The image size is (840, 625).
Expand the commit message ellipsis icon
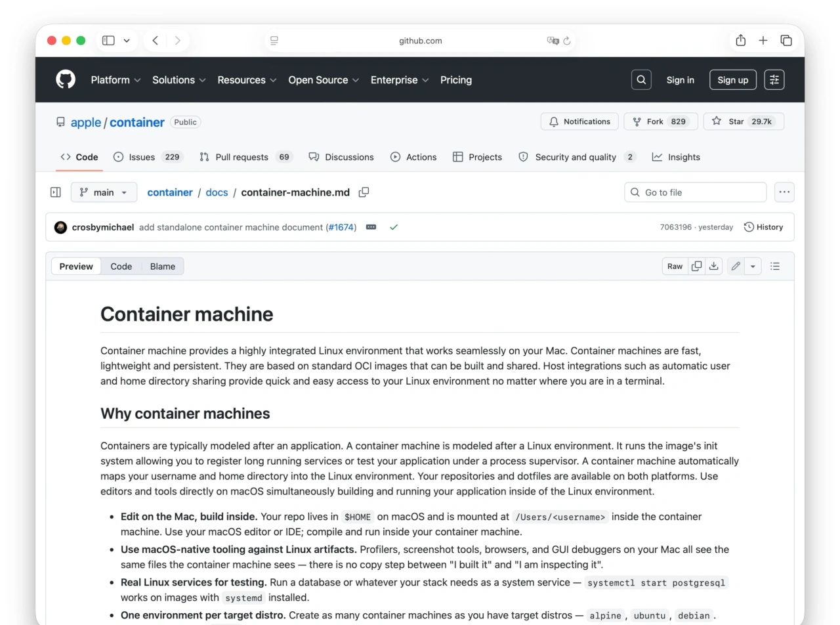[x=371, y=227]
